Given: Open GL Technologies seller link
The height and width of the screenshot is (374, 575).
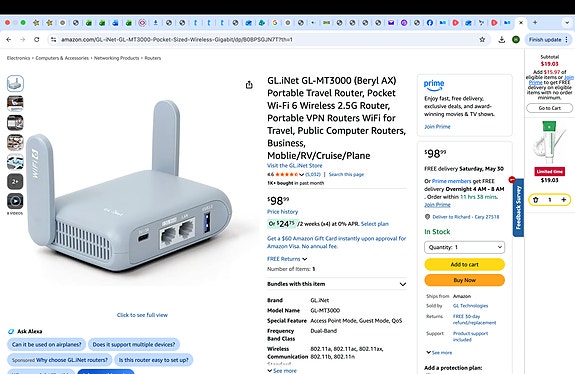Looking at the screenshot, I should pyautogui.click(x=470, y=306).
